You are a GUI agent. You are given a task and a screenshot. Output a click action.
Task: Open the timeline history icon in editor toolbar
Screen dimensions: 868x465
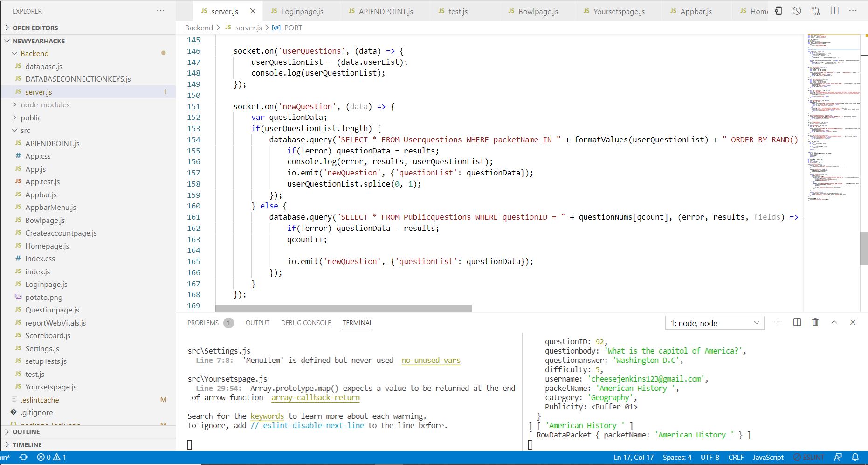(797, 11)
